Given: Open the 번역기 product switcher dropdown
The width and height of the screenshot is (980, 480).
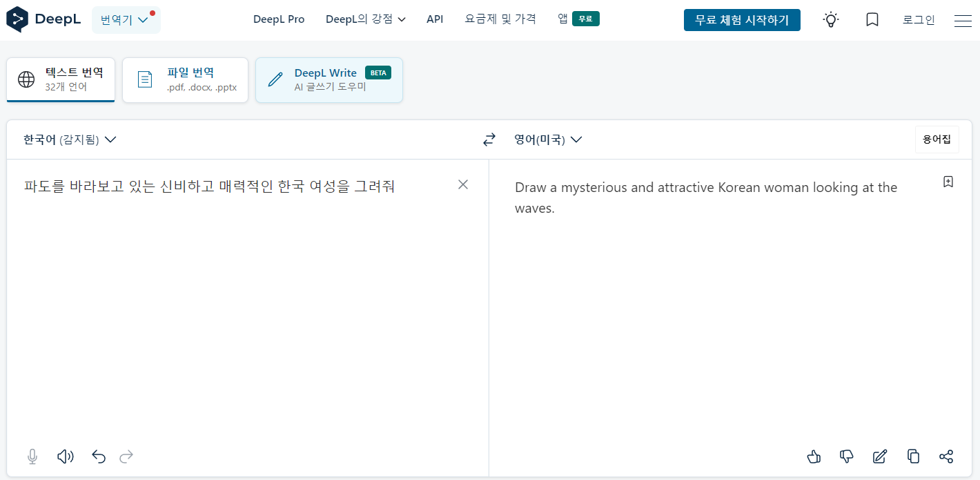Looking at the screenshot, I should click(126, 20).
